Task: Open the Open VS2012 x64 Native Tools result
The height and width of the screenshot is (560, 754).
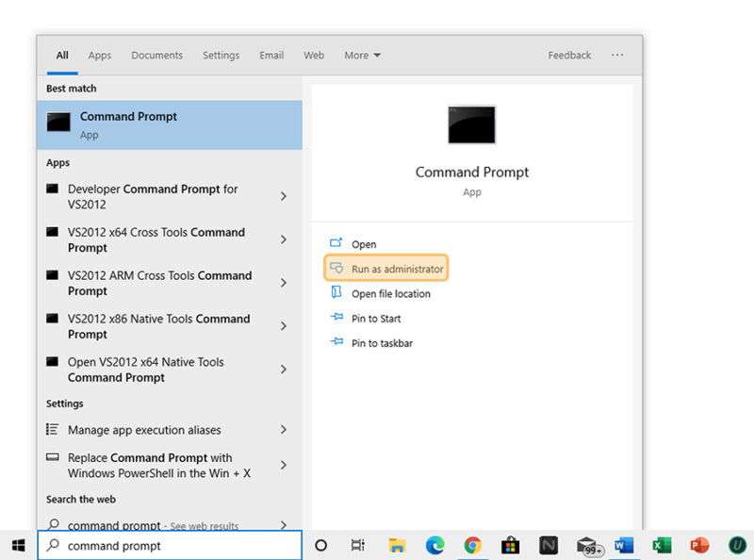Action: point(170,370)
